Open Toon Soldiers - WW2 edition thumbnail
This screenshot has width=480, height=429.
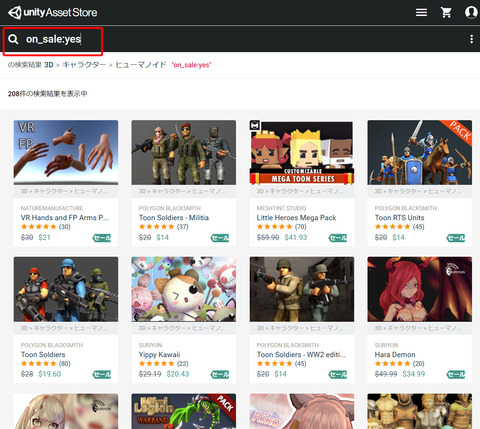pyautogui.click(x=302, y=289)
